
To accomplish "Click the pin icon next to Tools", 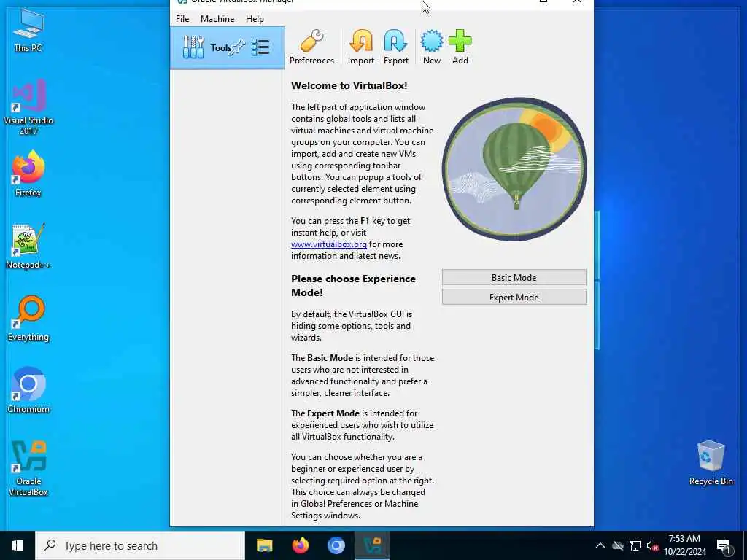I will (x=237, y=47).
